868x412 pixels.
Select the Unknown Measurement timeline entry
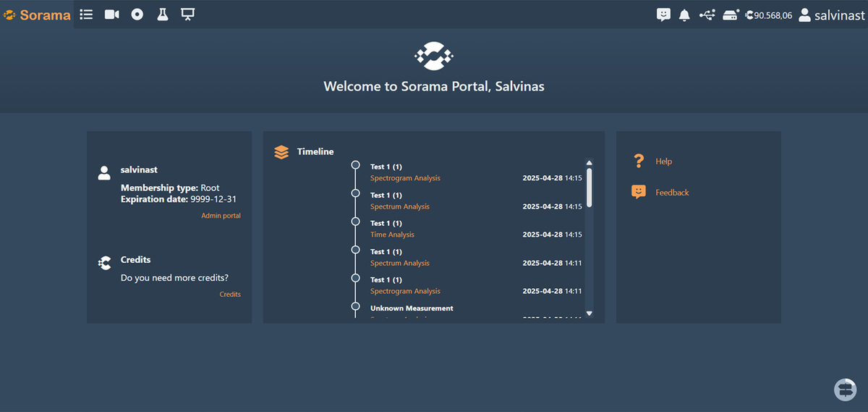click(x=412, y=308)
